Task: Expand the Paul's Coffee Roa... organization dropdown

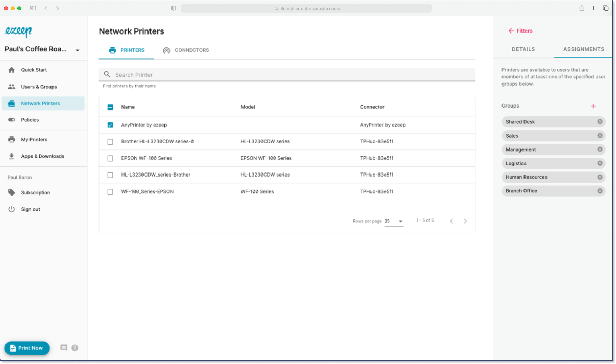Action: (x=78, y=50)
